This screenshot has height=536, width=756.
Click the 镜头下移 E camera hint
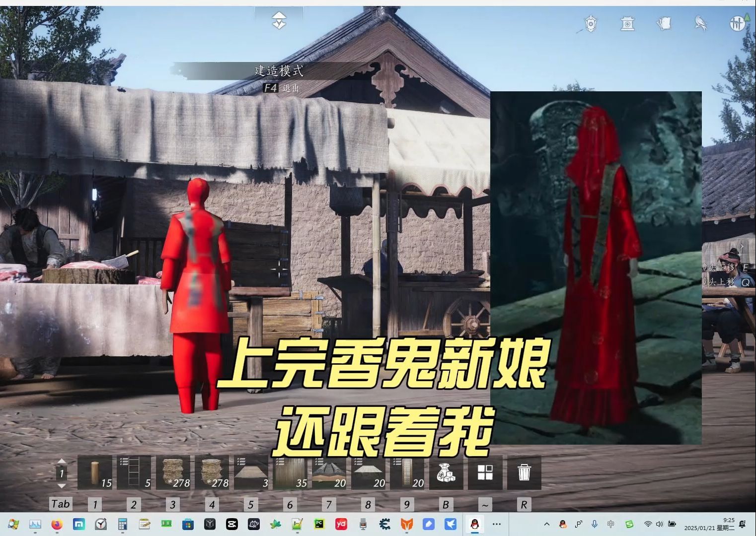pos(726,268)
